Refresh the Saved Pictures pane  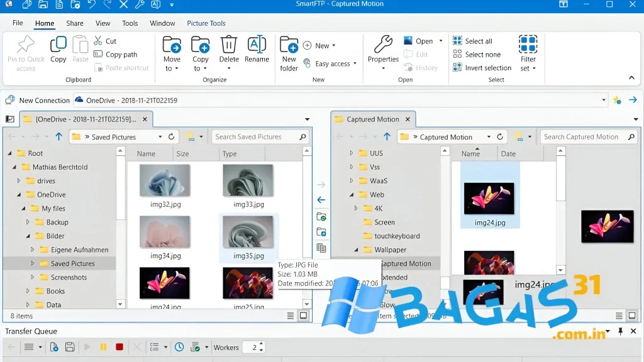coord(171,136)
